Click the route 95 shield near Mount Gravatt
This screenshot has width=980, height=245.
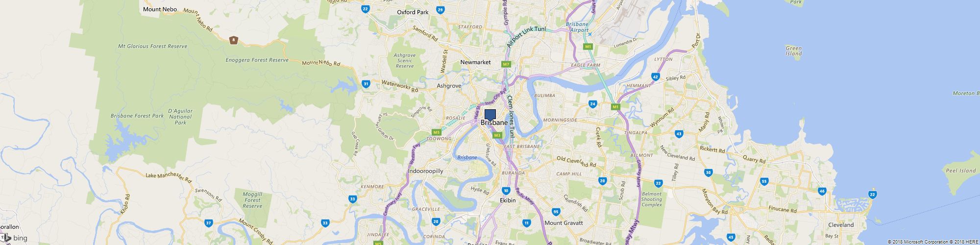pyautogui.click(x=555, y=212)
